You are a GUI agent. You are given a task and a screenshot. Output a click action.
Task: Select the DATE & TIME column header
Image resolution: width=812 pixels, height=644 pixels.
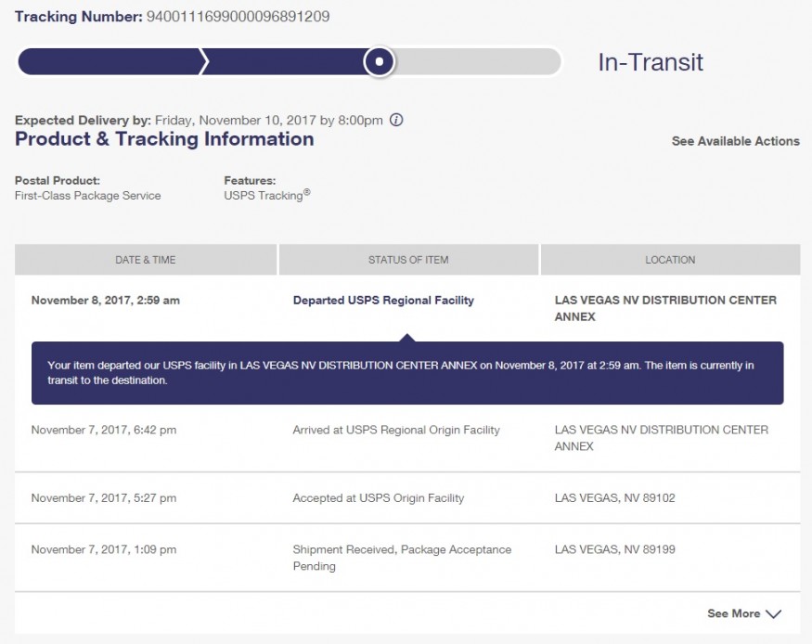[146, 260]
